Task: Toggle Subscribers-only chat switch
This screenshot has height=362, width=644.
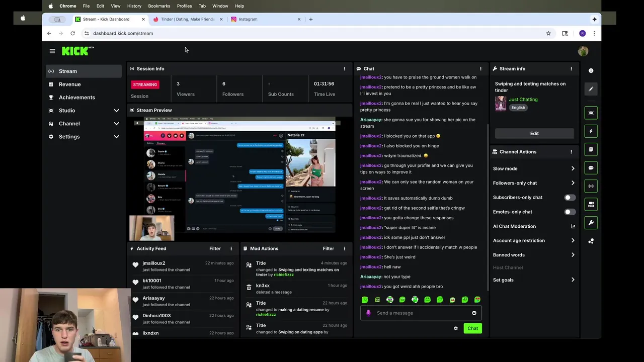Action: [570, 198]
